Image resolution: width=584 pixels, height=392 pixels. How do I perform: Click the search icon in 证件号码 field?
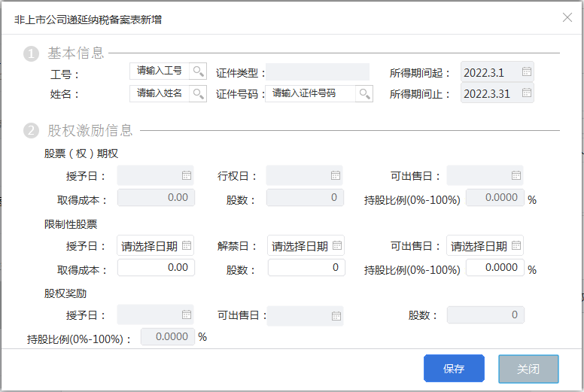[x=364, y=93]
